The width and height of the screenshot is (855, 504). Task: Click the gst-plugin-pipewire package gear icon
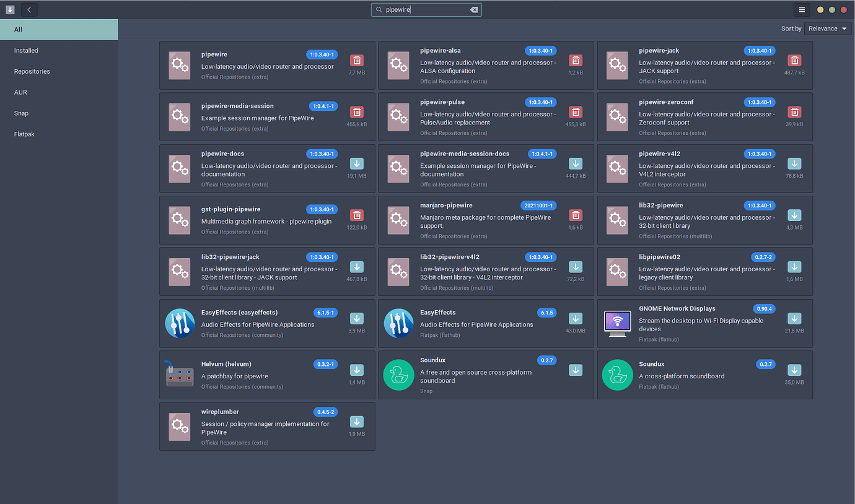click(180, 220)
